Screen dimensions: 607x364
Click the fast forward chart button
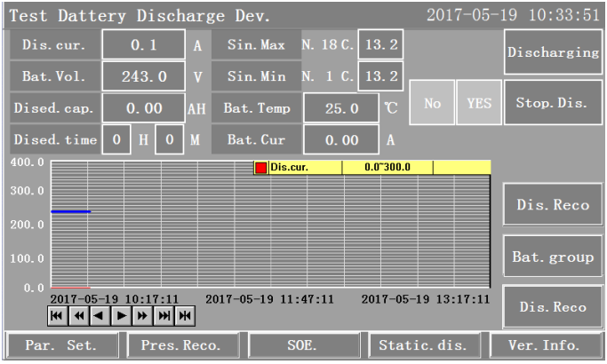point(142,315)
